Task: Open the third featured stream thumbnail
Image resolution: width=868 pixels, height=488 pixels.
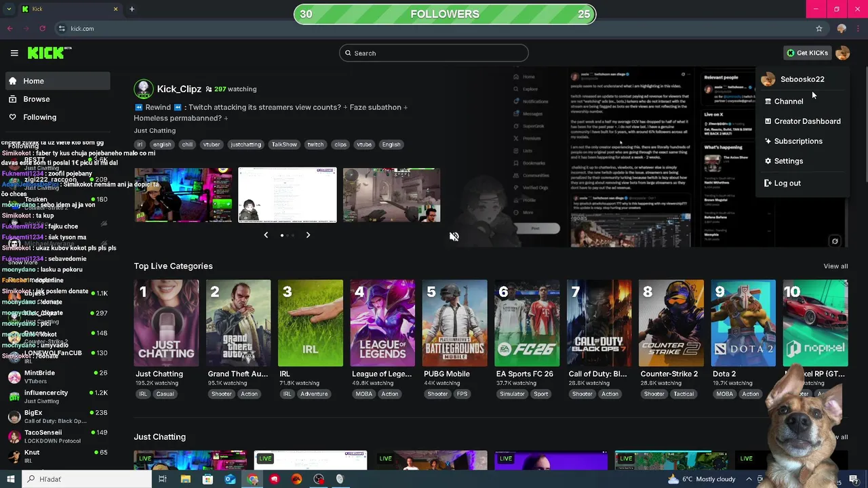Action: pos(391,195)
